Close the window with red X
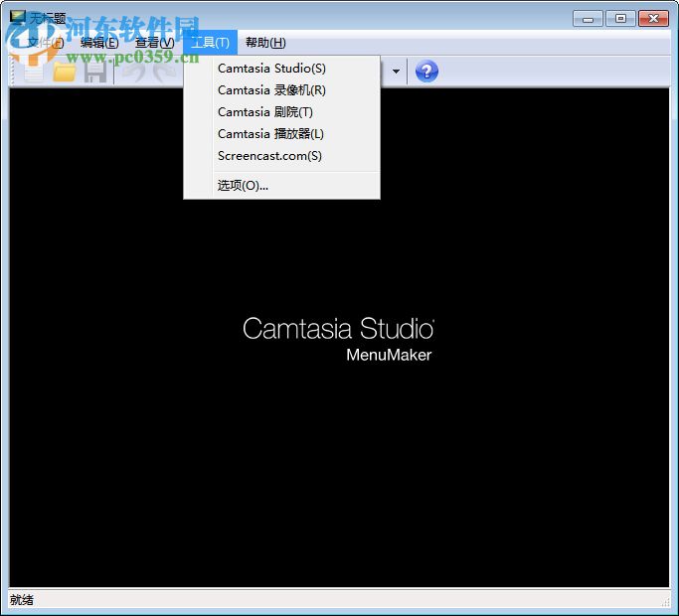Screen dimensions: 679x616 pyautogui.click(x=653, y=19)
